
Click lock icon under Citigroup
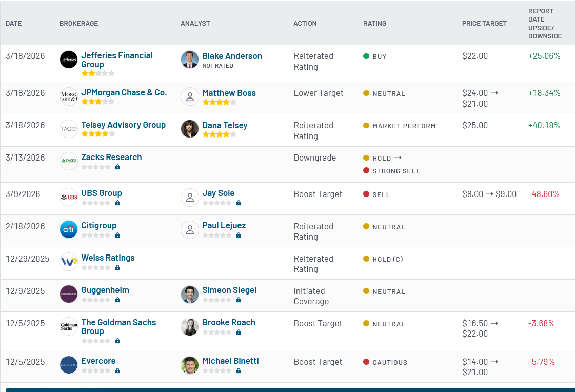pos(117,235)
